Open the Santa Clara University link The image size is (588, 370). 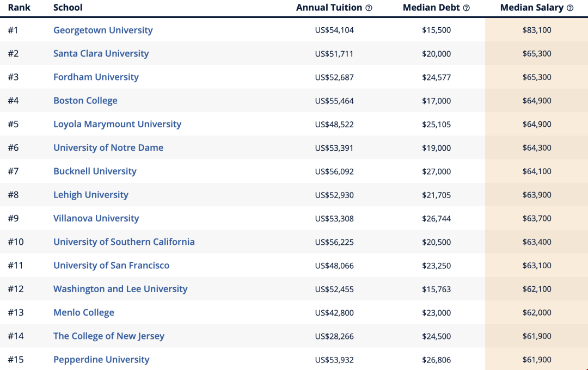[x=101, y=54]
